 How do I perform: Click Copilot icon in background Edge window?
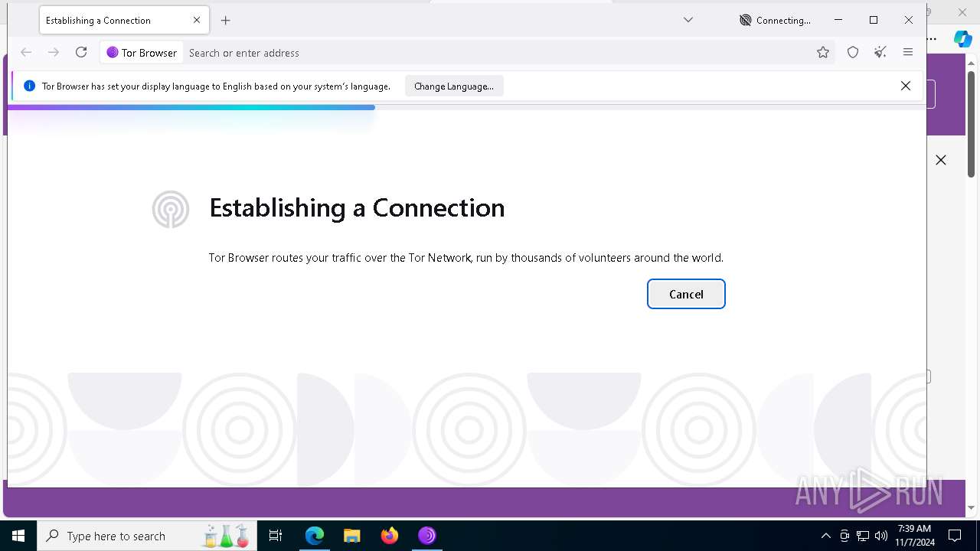[962, 38]
